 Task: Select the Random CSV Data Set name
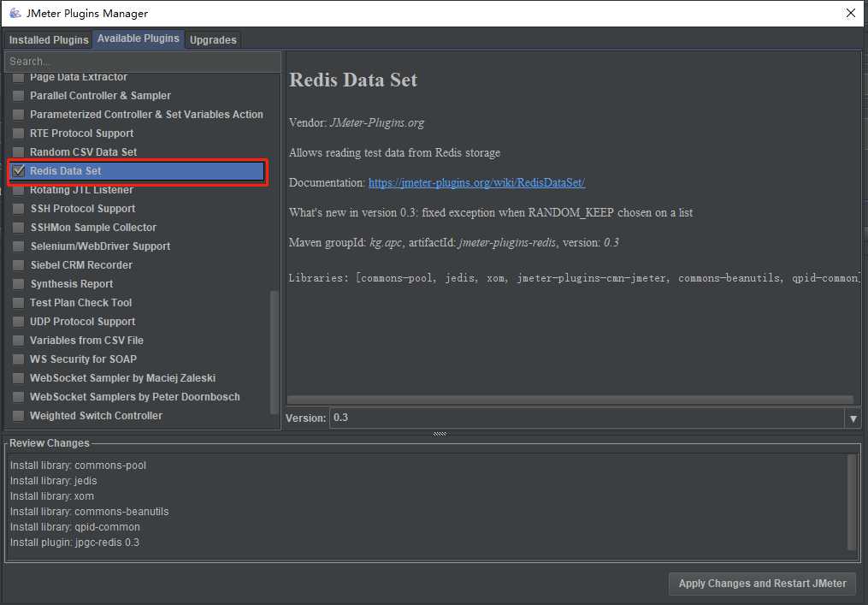tap(83, 152)
